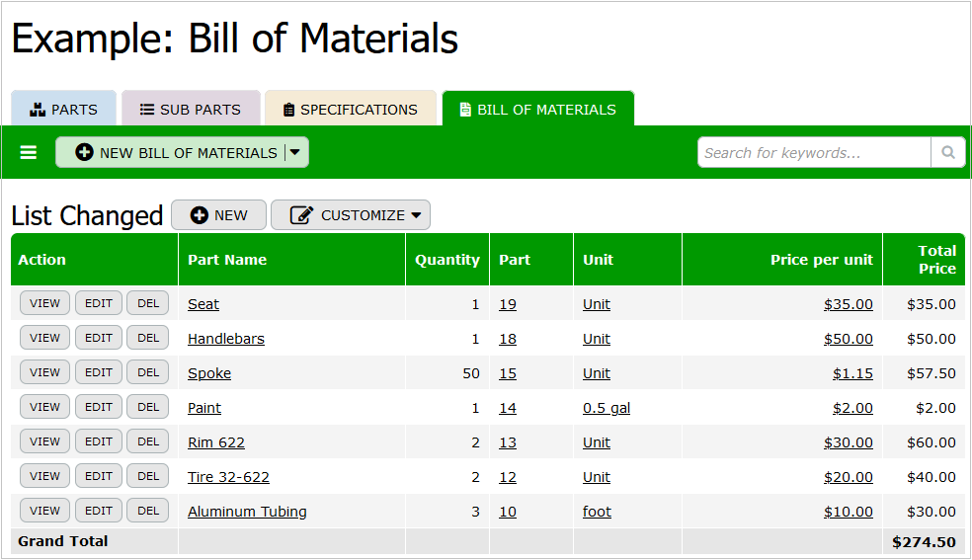Image resolution: width=972 pixels, height=560 pixels.
Task: Edit the Handlebars row
Action: [x=99, y=338]
